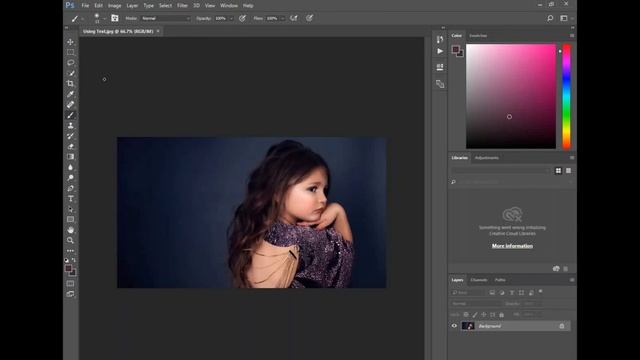Open the Edit Toolbar three-dots button
Screen dimensions: 640x360
click(x=70, y=251)
